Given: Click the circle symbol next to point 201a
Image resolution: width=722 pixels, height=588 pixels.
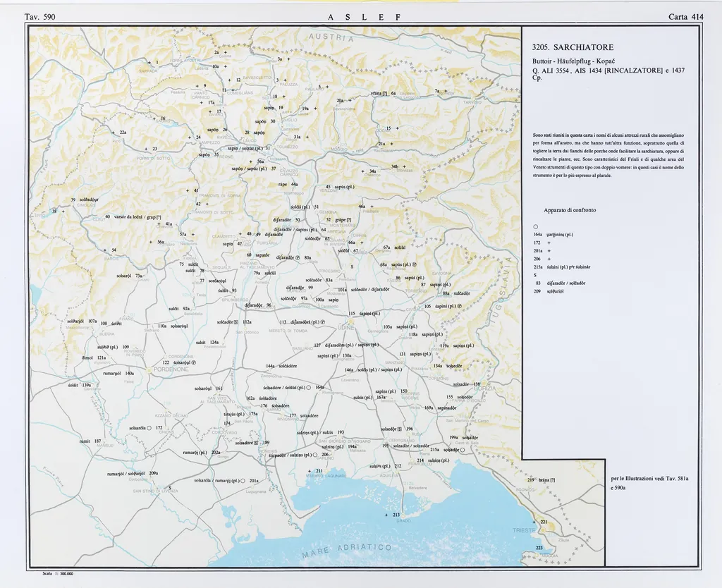Looking at the screenshot, I should click(243, 481).
